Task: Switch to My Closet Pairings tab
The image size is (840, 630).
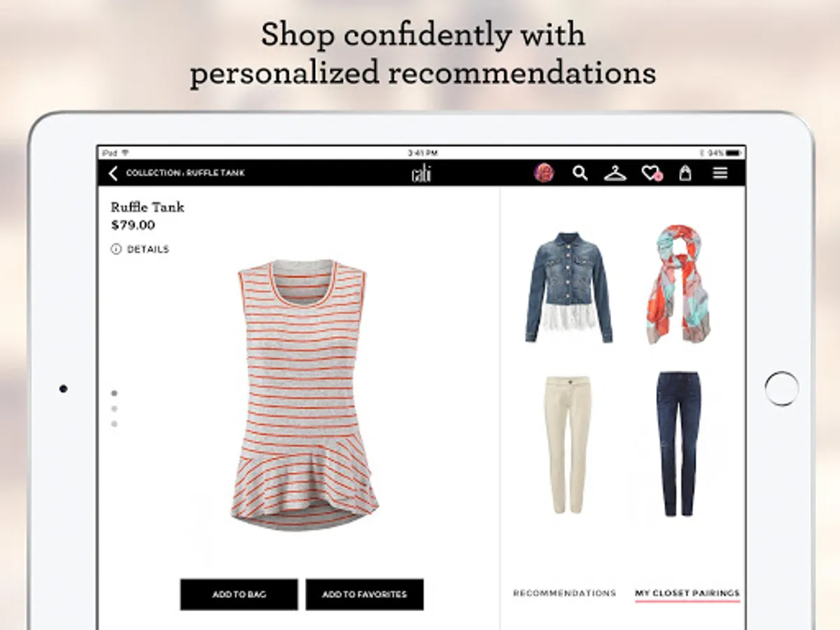Action: pyautogui.click(x=687, y=594)
